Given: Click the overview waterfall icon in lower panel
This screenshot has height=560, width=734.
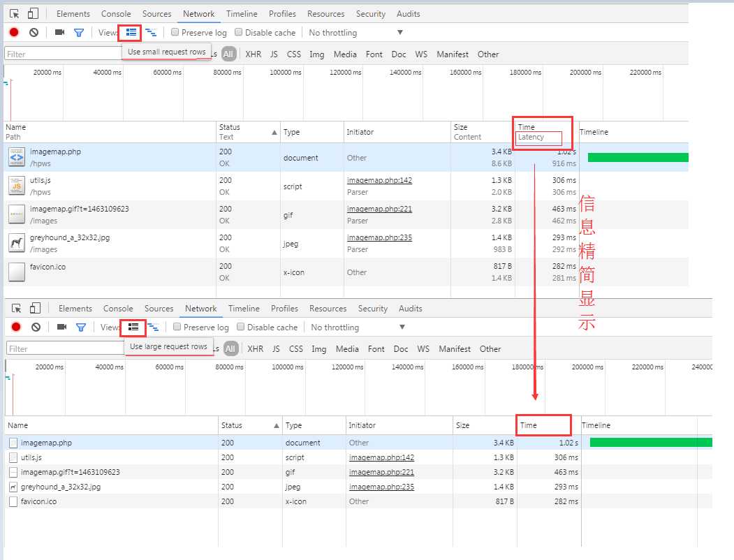Looking at the screenshot, I should point(153,327).
